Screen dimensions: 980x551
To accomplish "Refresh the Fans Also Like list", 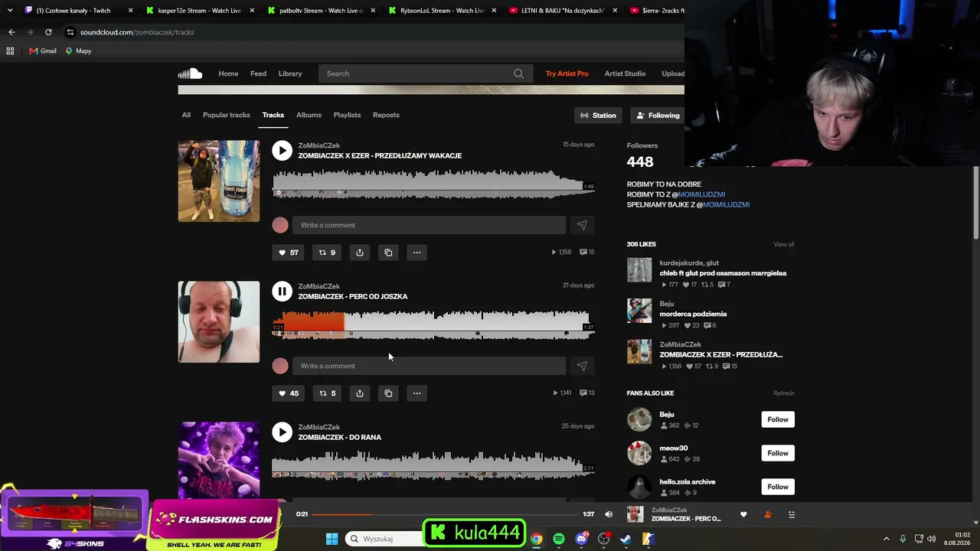I will tap(784, 393).
